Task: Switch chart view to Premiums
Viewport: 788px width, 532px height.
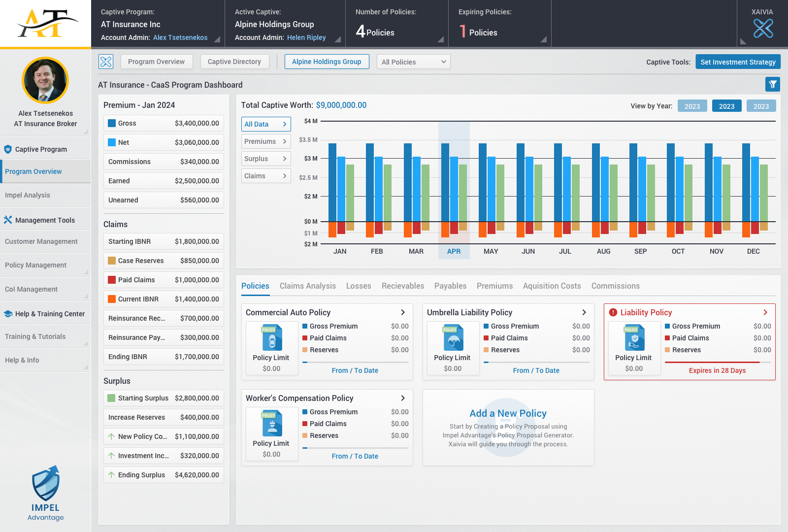Action: click(x=265, y=141)
